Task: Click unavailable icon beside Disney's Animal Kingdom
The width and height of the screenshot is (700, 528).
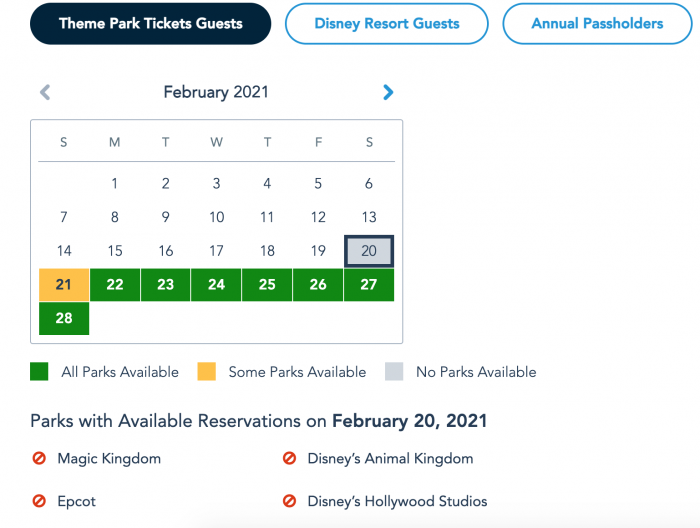Action: 289,459
